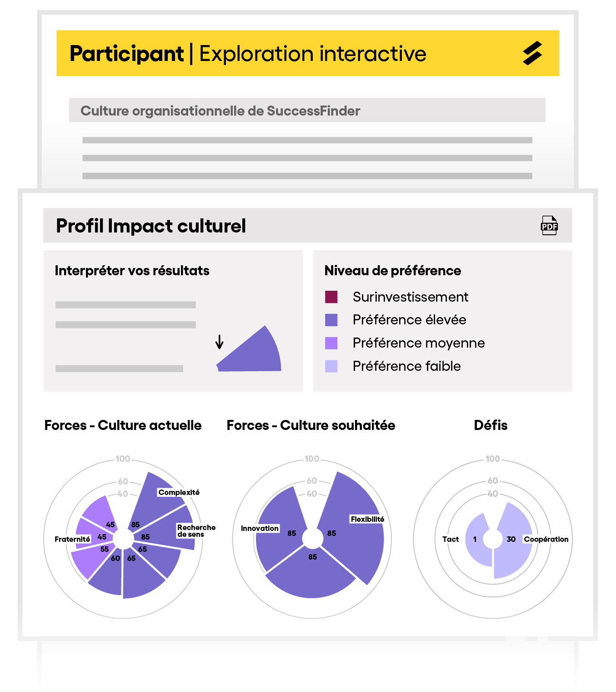Click the Recherche de sens label
The height and width of the screenshot is (692, 616).
pyautogui.click(x=196, y=530)
